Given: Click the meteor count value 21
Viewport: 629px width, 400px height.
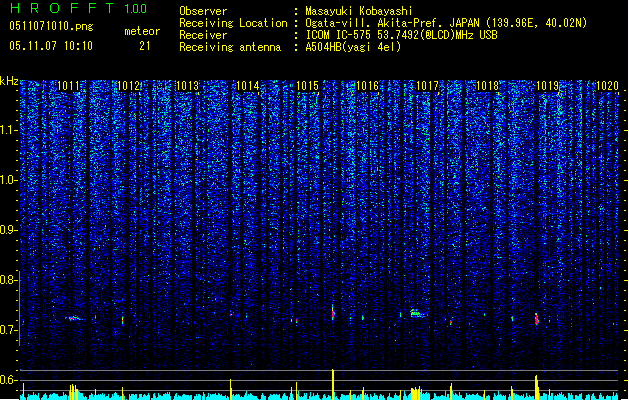Looking at the screenshot, I should [144, 46].
